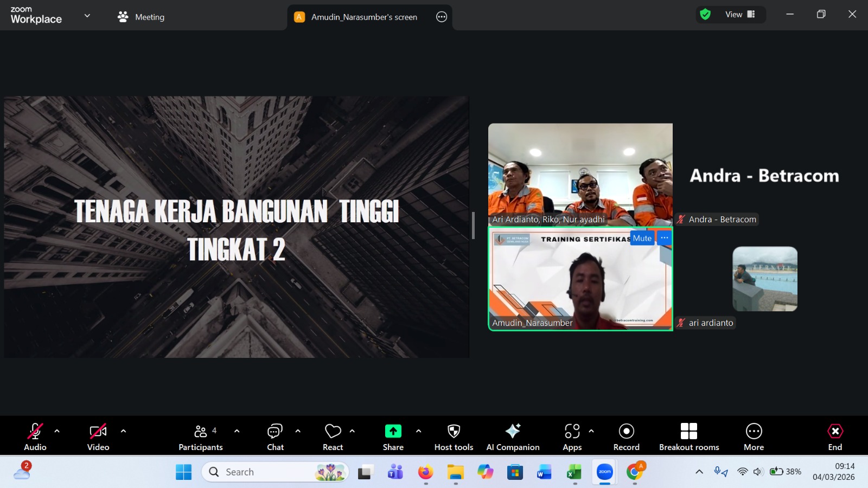Viewport: 868px width, 488px height.
Task: Open the Zoom Workplace dropdown chevron
Action: click(87, 16)
